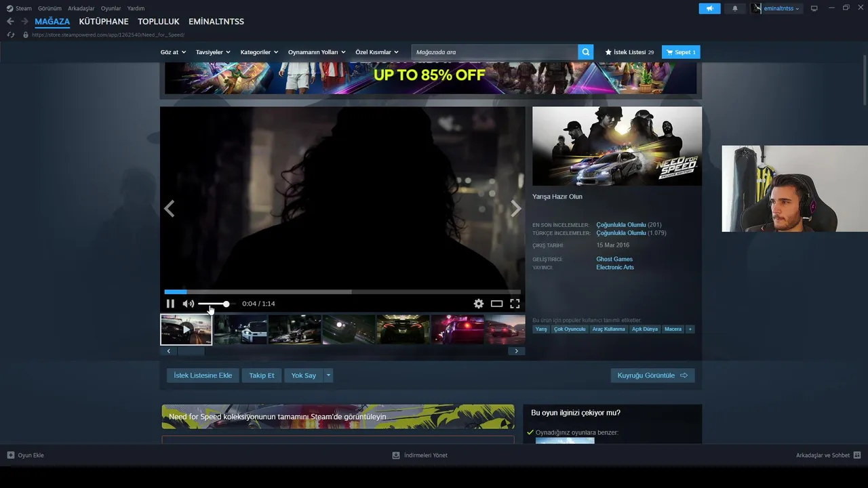Image resolution: width=868 pixels, height=488 pixels.
Task: Select the Araç Kullanma tag
Action: 609,329
